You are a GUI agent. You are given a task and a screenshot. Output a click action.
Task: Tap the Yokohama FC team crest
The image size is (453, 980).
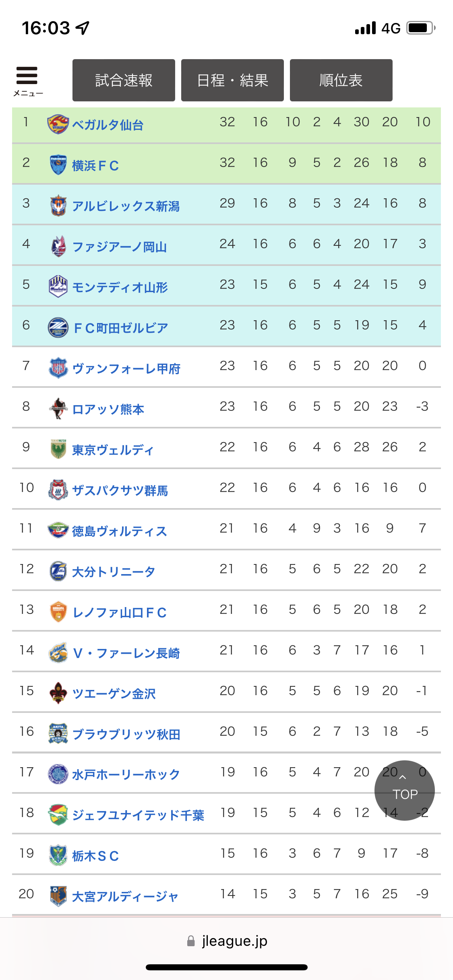(x=58, y=165)
